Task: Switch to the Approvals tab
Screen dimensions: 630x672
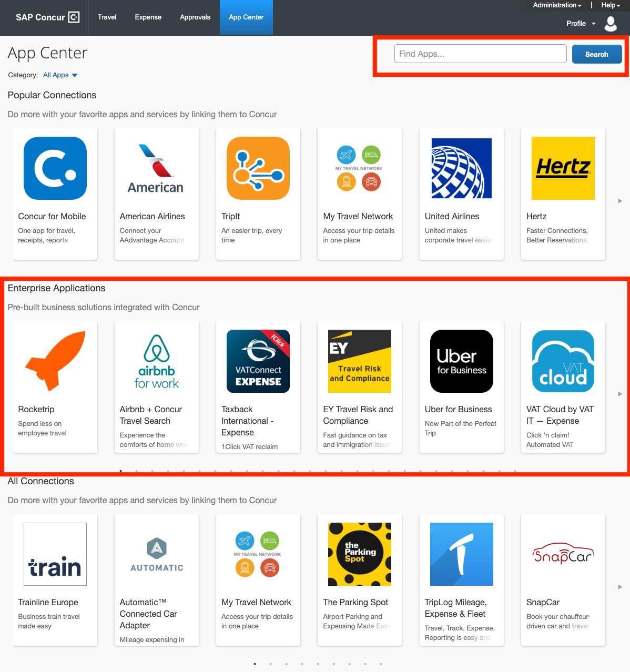Action: [x=195, y=17]
